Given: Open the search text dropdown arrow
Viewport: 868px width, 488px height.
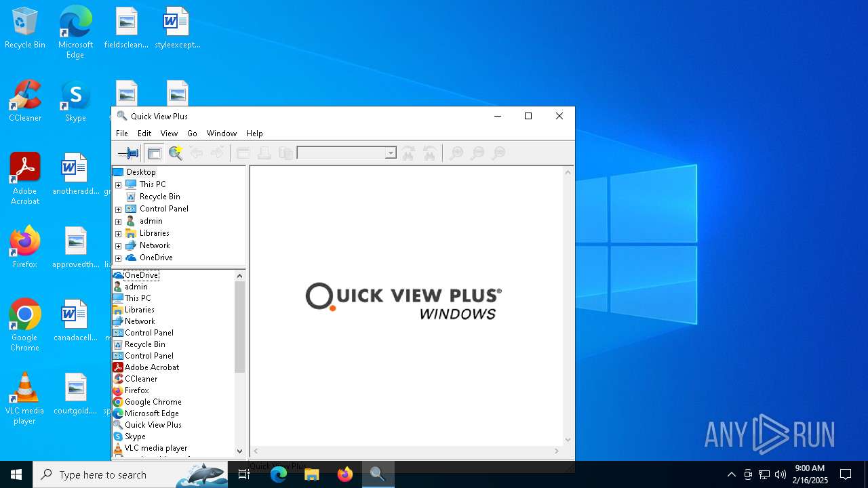Looking at the screenshot, I should click(391, 153).
